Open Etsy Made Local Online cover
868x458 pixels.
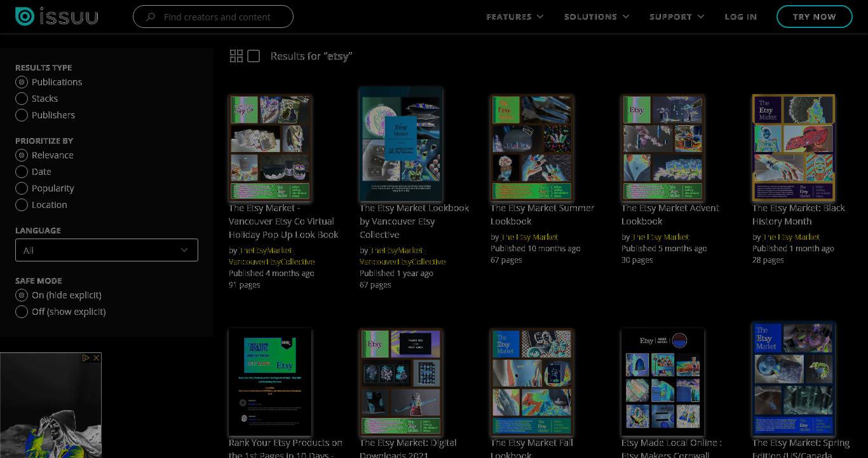pyautogui.click(x=663, y=382)
